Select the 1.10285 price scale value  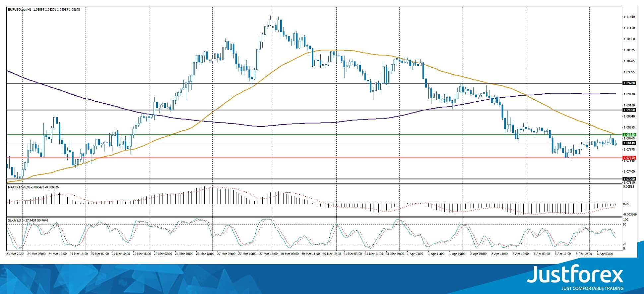coord(629,61)
